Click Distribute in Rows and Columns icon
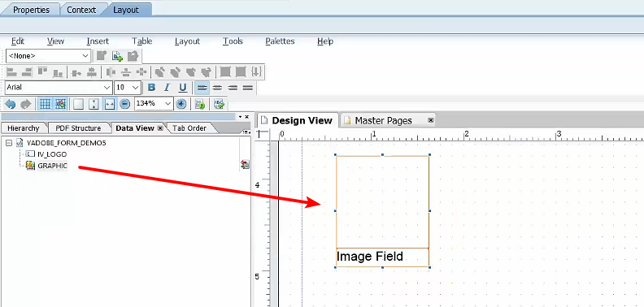The width and height of the screenshot is (644, 307). (x=141, y=72)
